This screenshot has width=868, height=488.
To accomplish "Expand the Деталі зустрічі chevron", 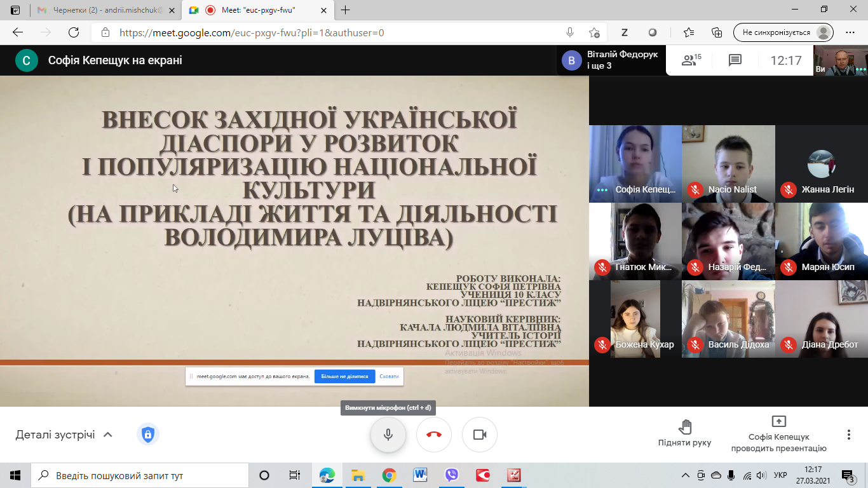I will 108,435.
